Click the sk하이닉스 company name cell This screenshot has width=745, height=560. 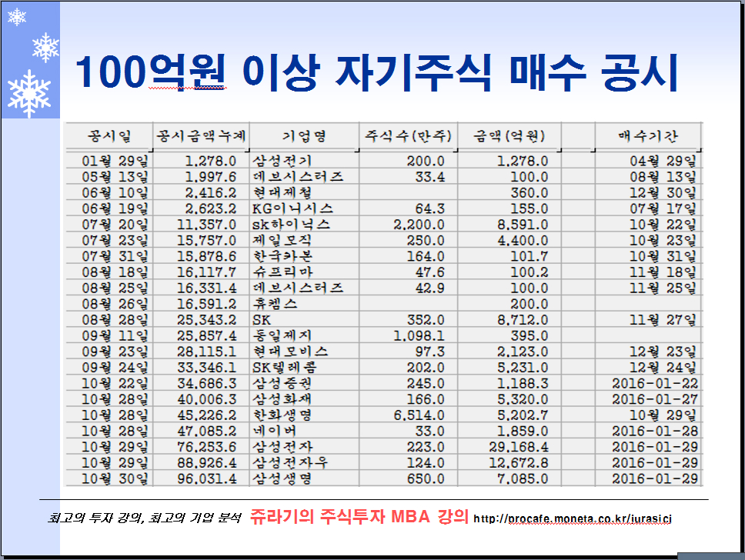coord(291,224)
